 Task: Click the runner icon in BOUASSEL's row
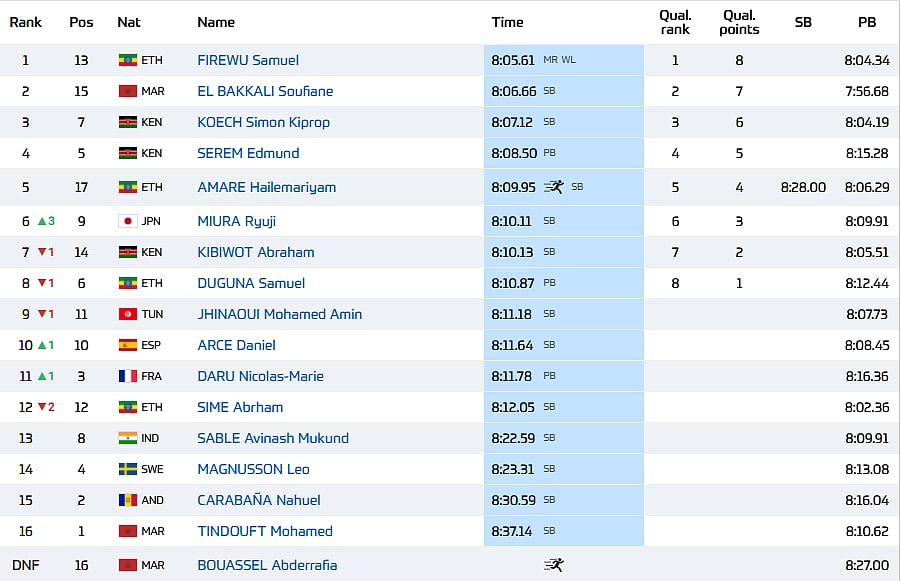pyautogui.click(x=553, y=565)
